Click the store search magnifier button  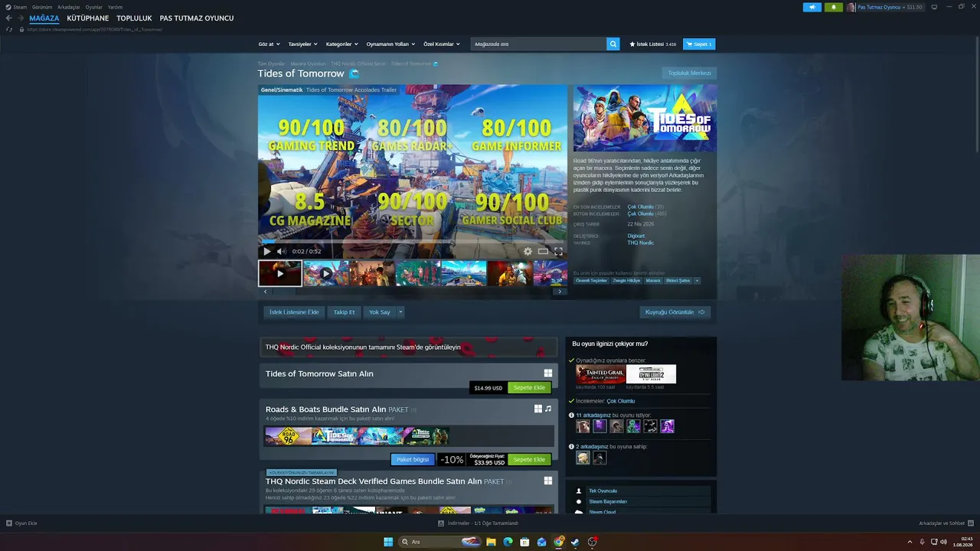click(x=612, y=44)
